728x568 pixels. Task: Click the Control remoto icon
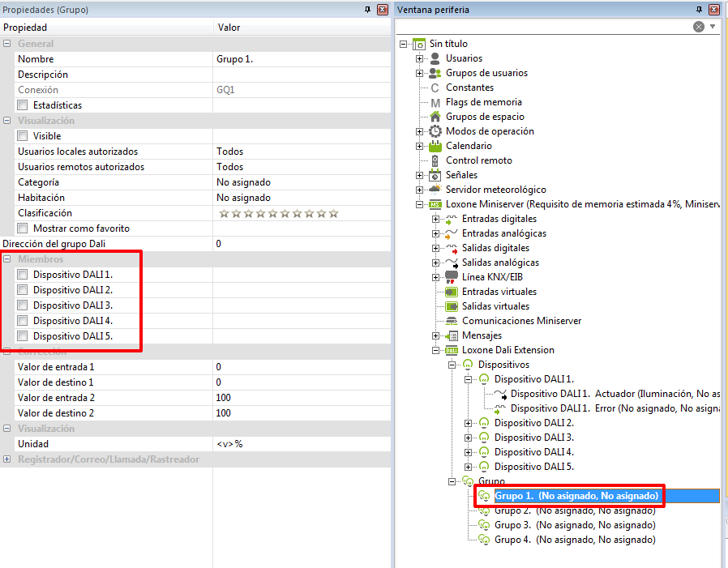(x=435, y=160)
